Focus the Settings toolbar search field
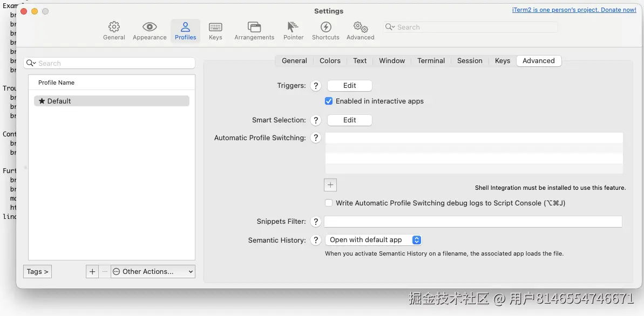This screenshot has width=644, height=316. click(470, 27)
